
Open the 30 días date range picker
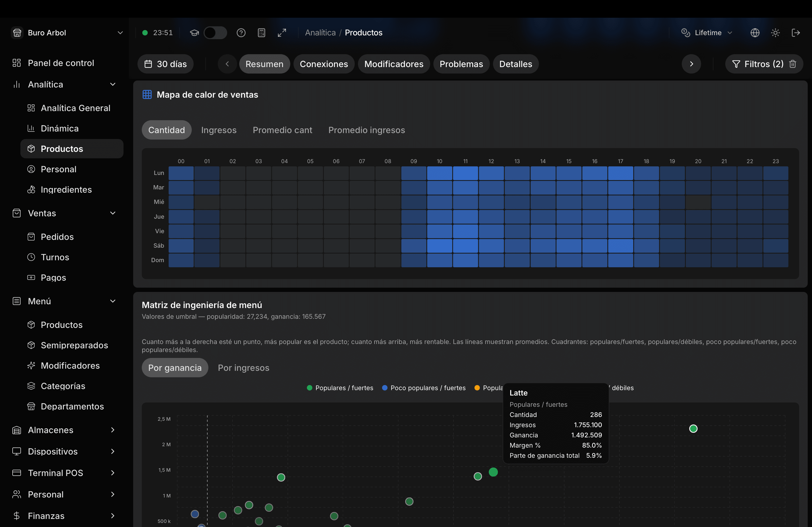(x=165, y=64)
